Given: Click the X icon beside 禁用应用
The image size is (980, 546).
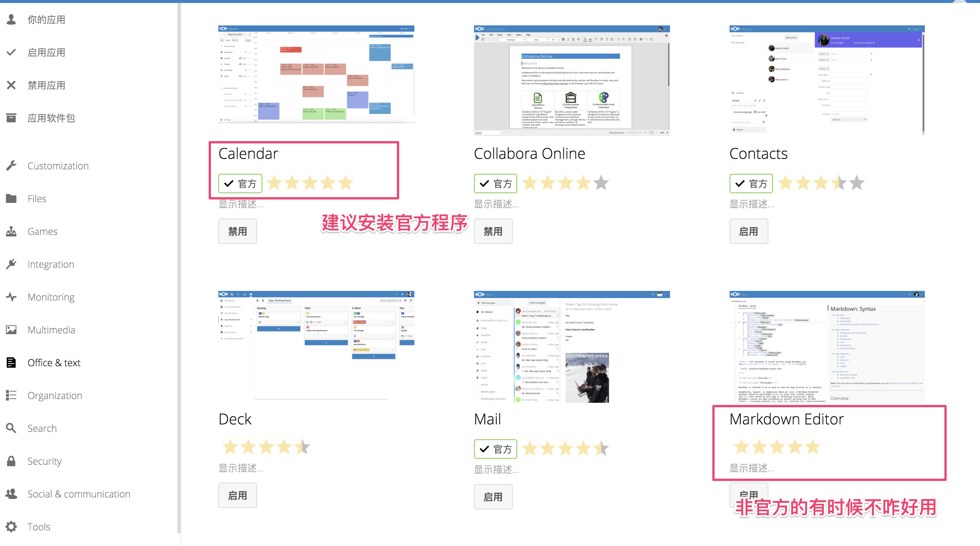Looking at the screenshot, I should pos(11,85).
